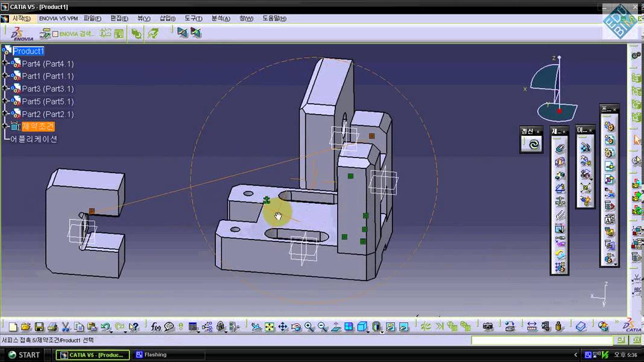This screenshot has height=362, width=644.
Task: Expand the Part3 (Part3.1) tree node
Action: [5, 88]
